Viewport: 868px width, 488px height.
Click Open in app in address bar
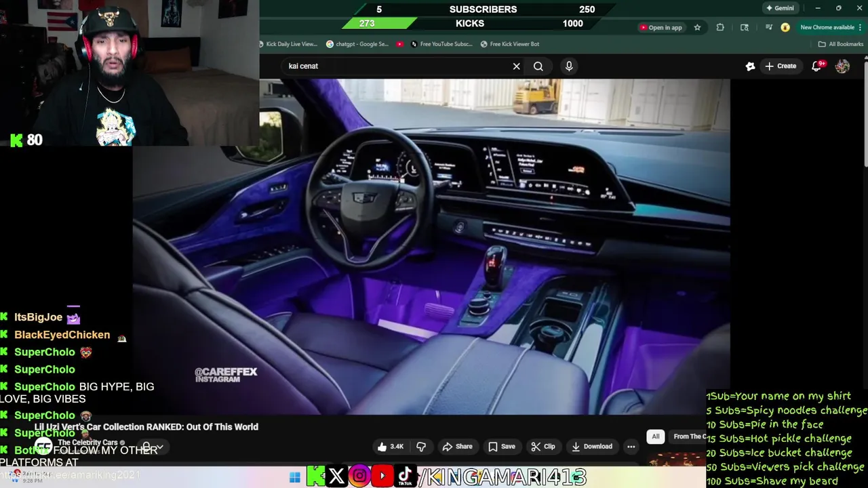(660, 27)
